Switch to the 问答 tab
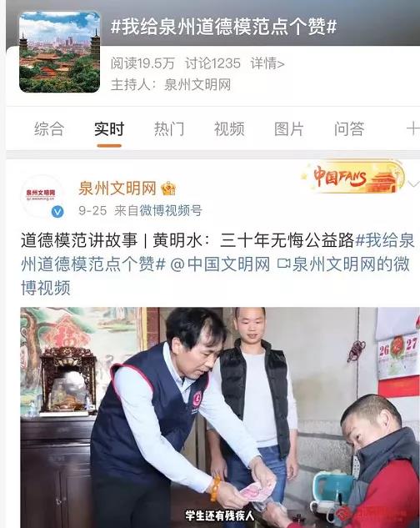Viewport: 420px width, 528px height. click(349, 129)
